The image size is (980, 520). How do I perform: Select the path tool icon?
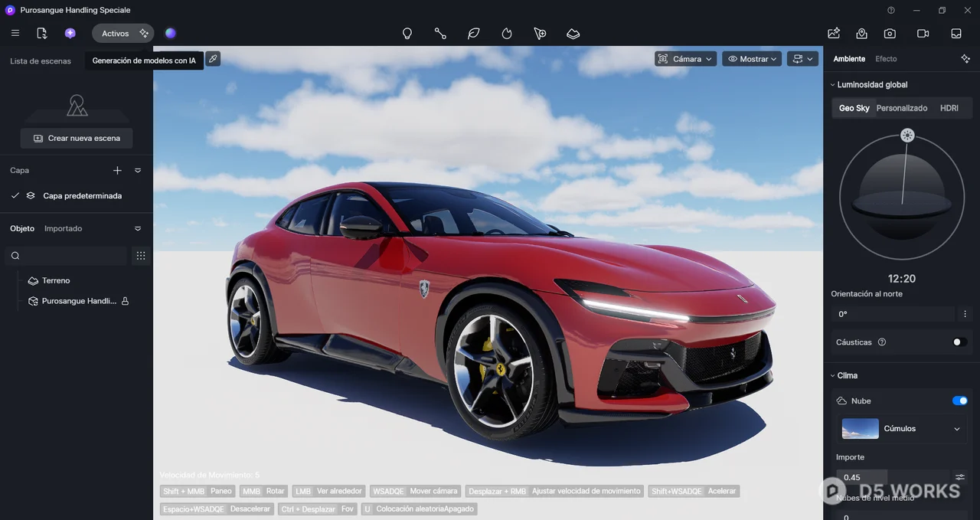coord(440,34)
